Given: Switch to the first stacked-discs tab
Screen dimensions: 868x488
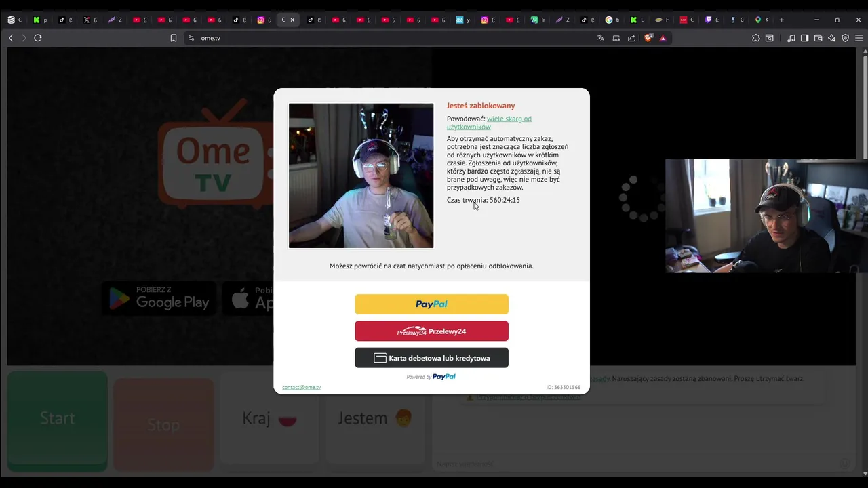Looking at the screenshot, I should pyautogui.click(x=14, y=20).
